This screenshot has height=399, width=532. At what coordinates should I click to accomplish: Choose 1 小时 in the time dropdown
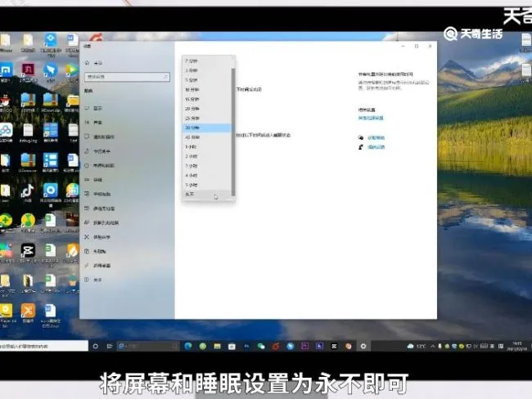click(207, 147)
